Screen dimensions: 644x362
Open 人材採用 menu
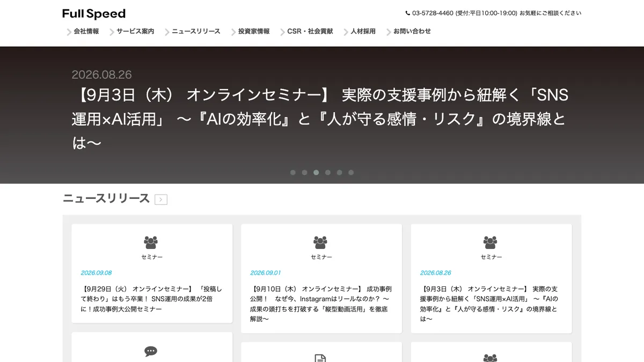coord(363,32)
